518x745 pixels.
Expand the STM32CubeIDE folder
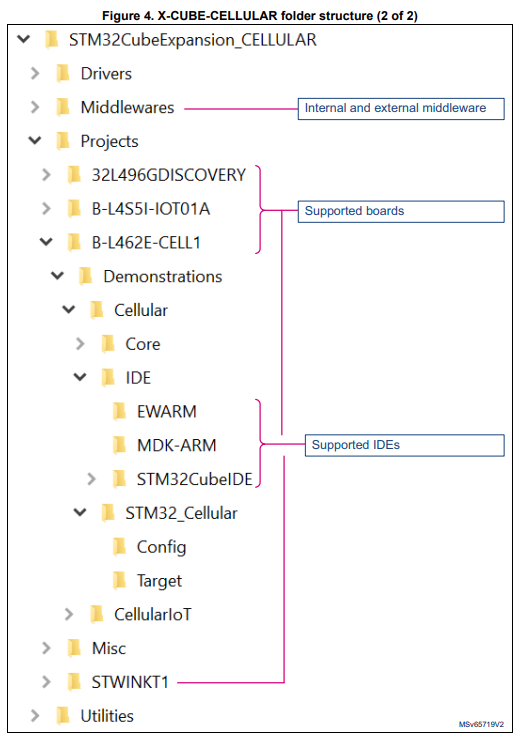click(x=91, y=479)
